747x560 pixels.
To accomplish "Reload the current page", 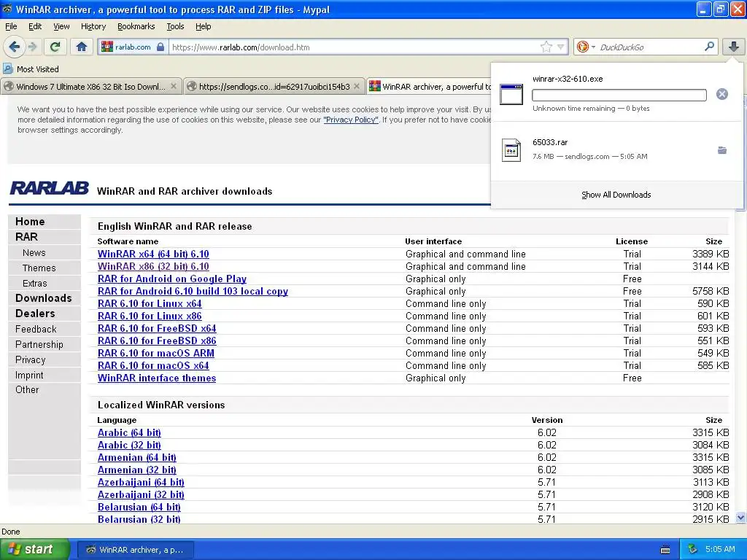I will pyautogui.click(x=55, y=47).
